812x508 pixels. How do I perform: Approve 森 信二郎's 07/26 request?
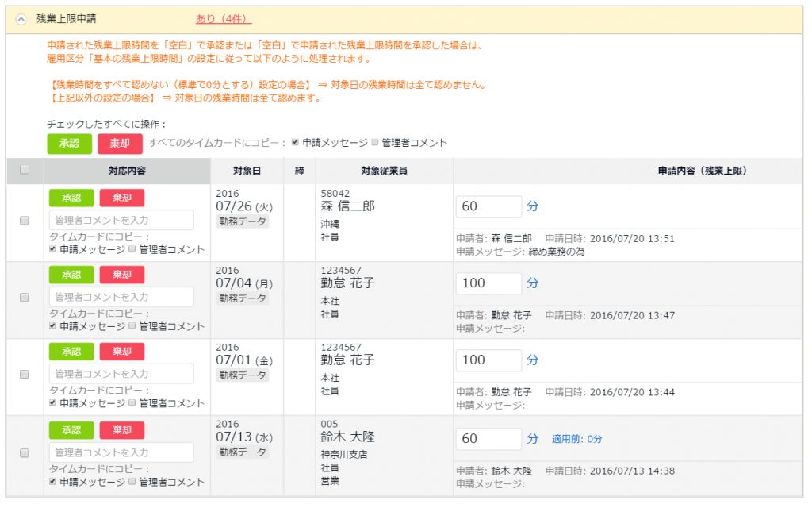coord(71,198)
